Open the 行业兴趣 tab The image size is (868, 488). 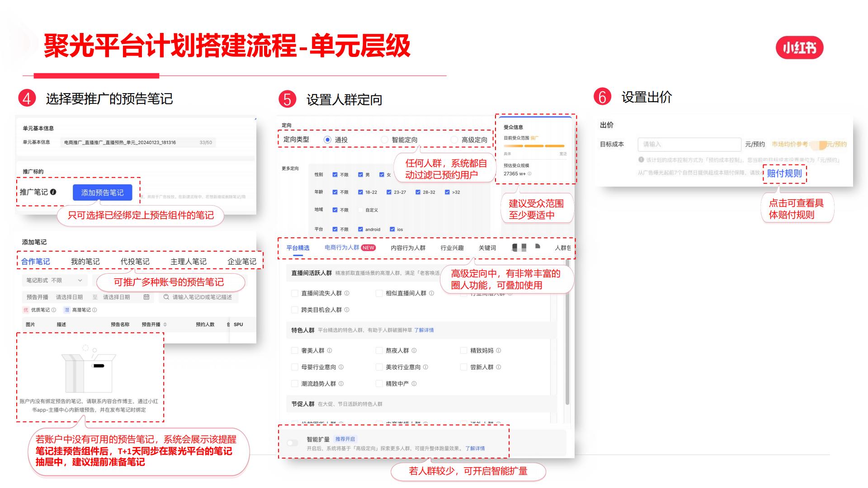pos(452,248)
